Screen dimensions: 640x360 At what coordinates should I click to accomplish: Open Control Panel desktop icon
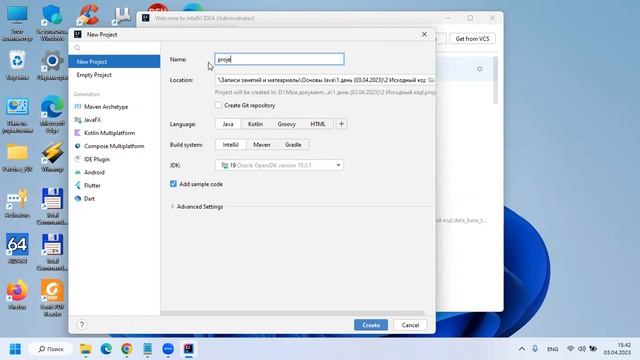(17, 115)
